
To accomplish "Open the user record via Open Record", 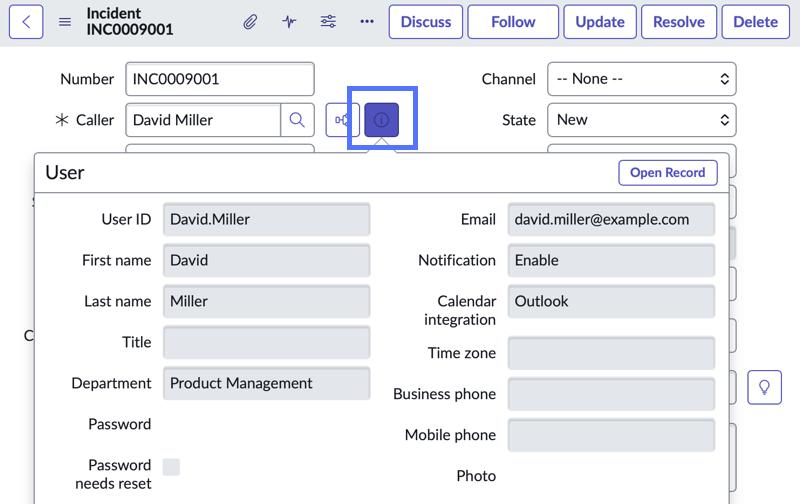I will click(x=668, y=172).
